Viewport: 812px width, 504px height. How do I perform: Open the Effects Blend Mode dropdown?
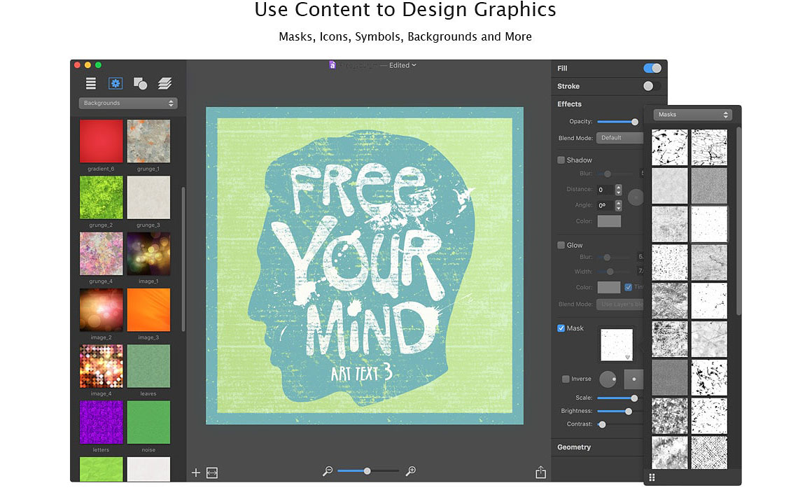point(620,138)
